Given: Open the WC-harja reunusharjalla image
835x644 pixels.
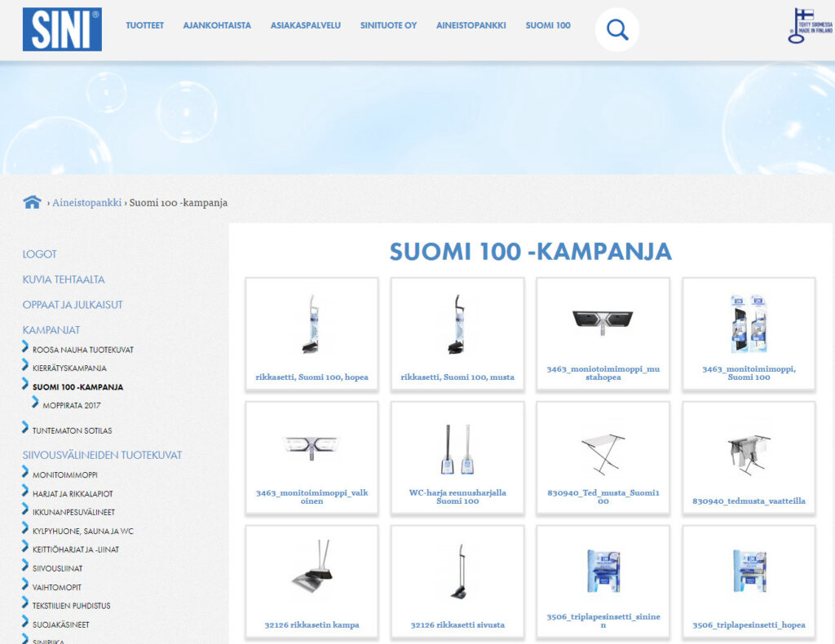Looking at the screenshot, I should click(x=457, y=449).
